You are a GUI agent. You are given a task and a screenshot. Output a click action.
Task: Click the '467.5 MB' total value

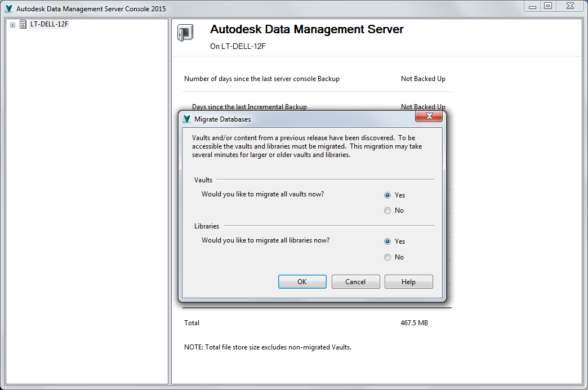coord(414,323)
